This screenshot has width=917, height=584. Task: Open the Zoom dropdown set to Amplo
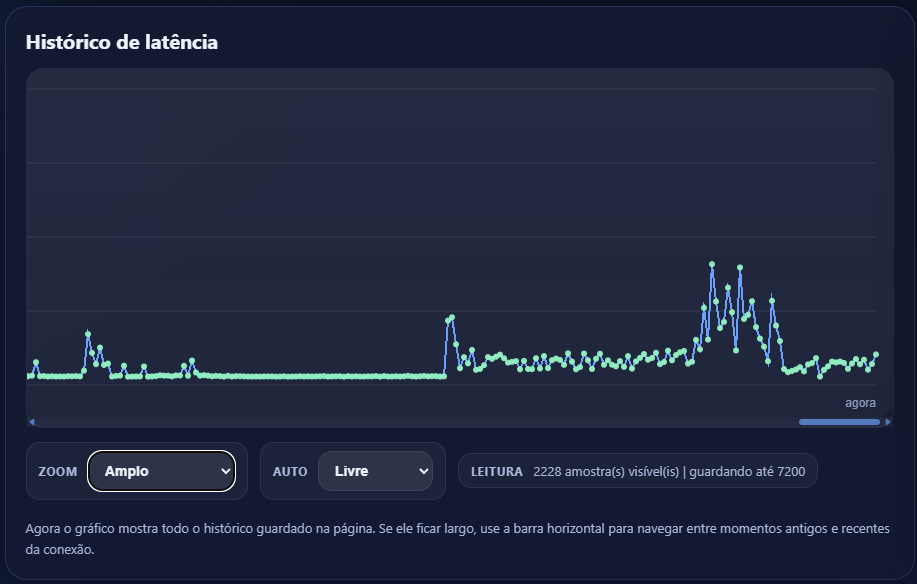pos(161,471)
